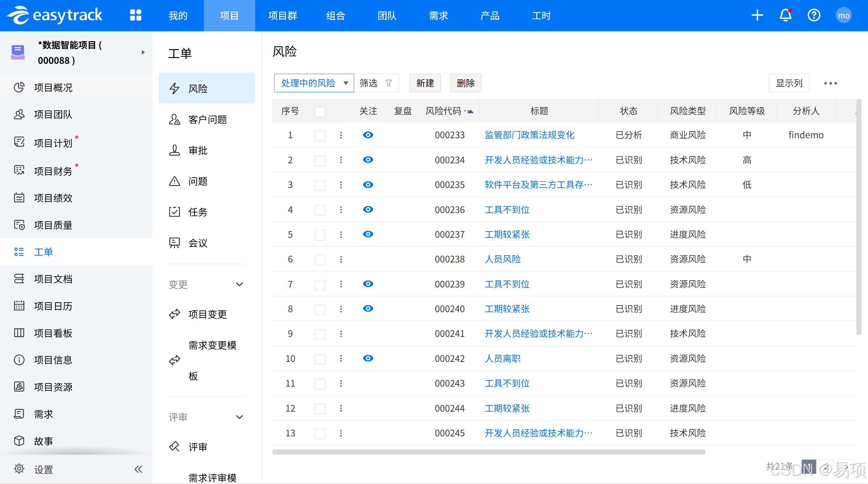Collapse sidebar with double chevron icon
The width and height of the screenshot is (868, 484).
138,469
